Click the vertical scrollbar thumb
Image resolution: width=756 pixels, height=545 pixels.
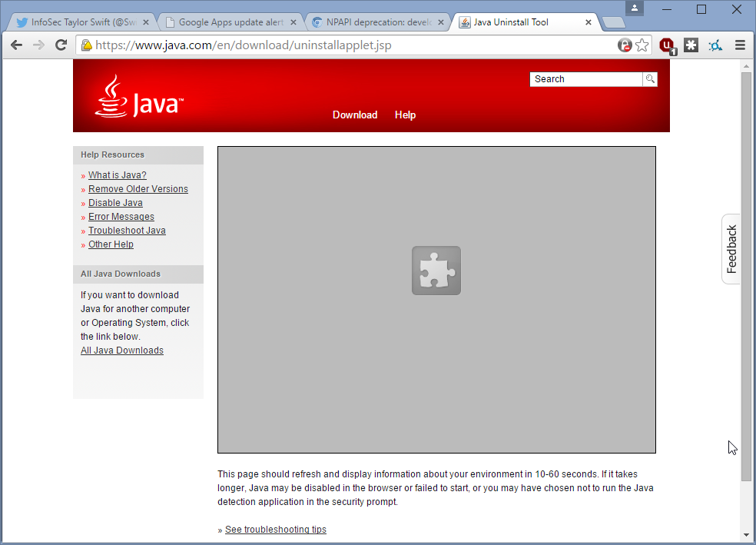(x=746, y=276)
